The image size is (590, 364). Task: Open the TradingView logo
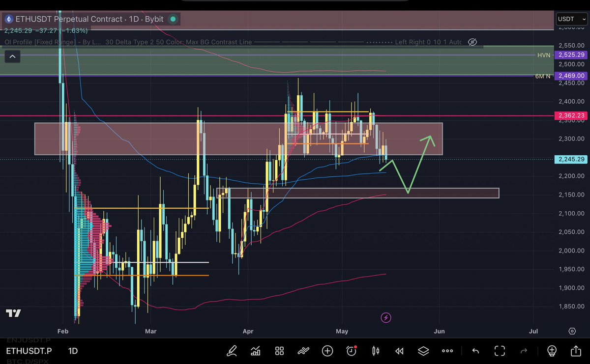pyautogui.click(x=13, y=313)
